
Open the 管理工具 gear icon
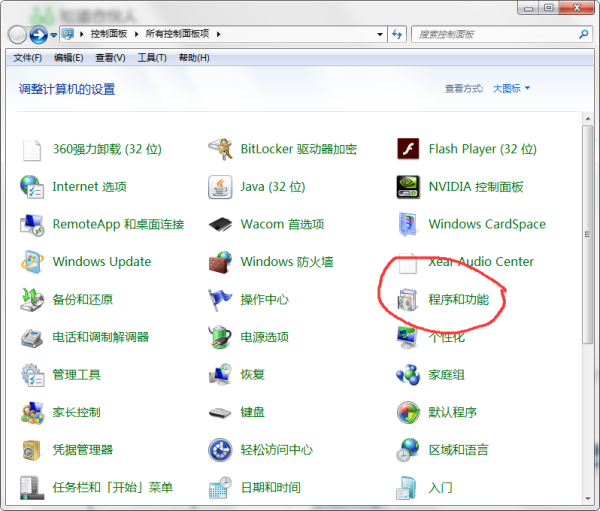pos(33,375)
